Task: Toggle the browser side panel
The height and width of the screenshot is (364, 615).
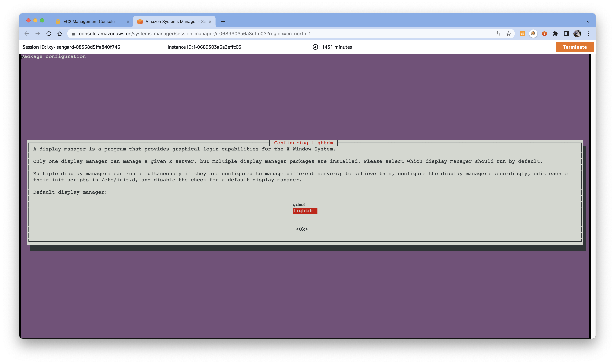Action: pyautogui.click(x=566, y=34)
